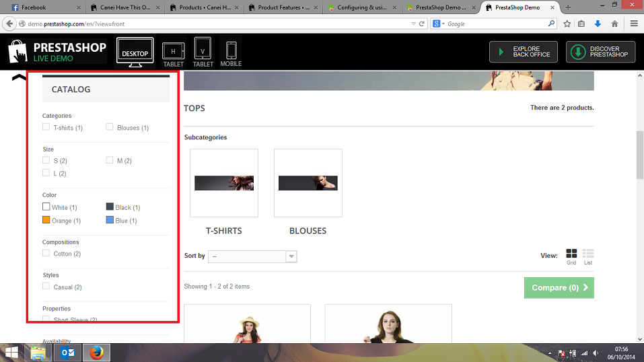Open a new browser tab

(x=568, y=7)
